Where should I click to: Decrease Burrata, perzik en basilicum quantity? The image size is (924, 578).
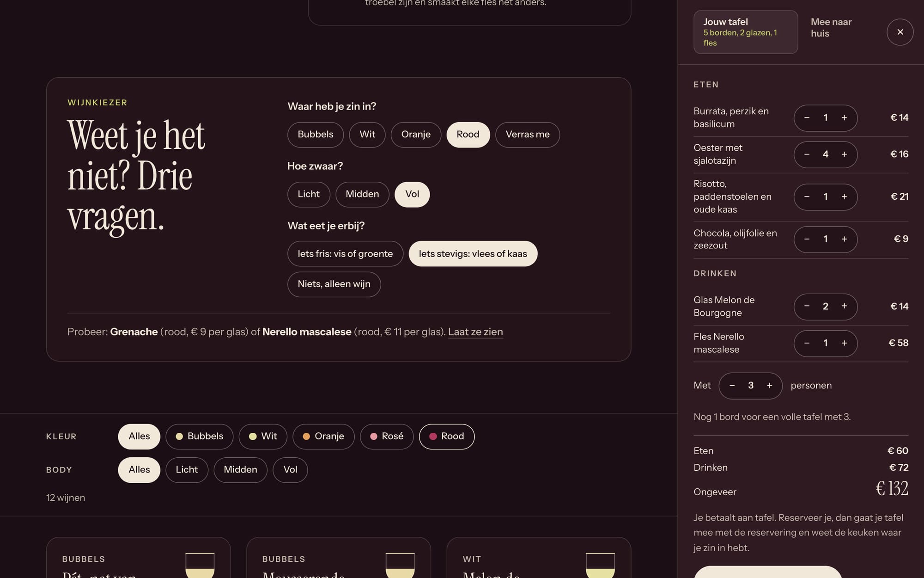click(x=807, y=118)
